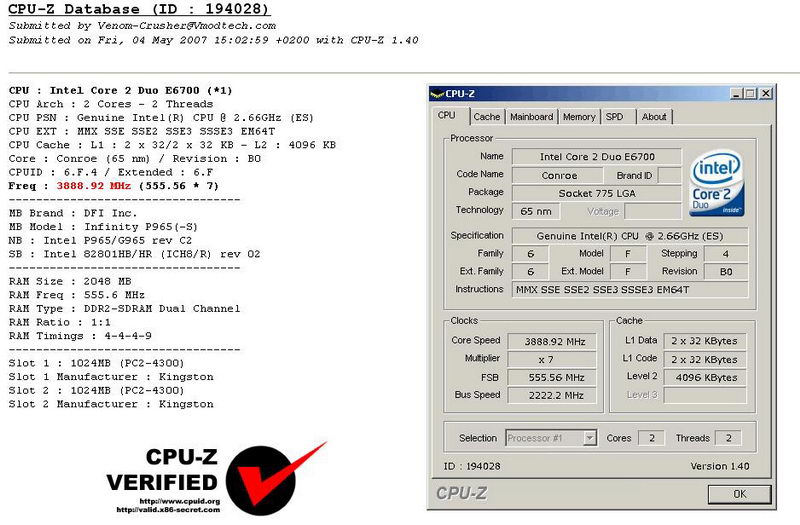Open the SPD tab

[x=615, y=117]
